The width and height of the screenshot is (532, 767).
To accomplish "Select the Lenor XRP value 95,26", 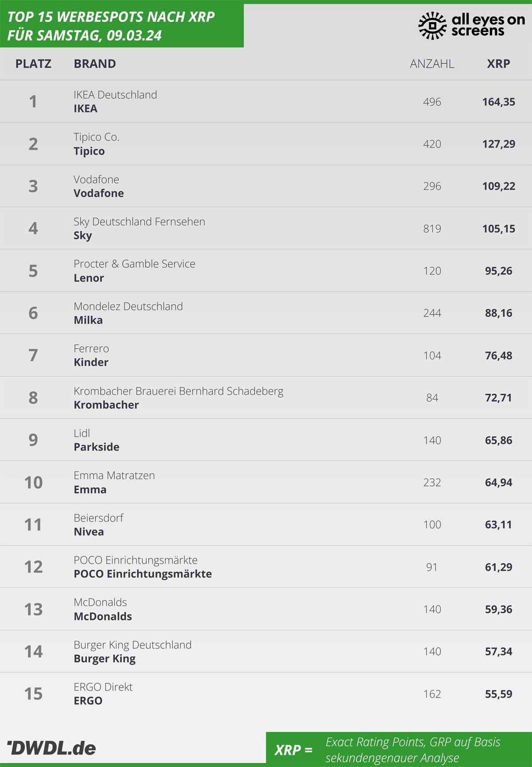I will 498,271.
